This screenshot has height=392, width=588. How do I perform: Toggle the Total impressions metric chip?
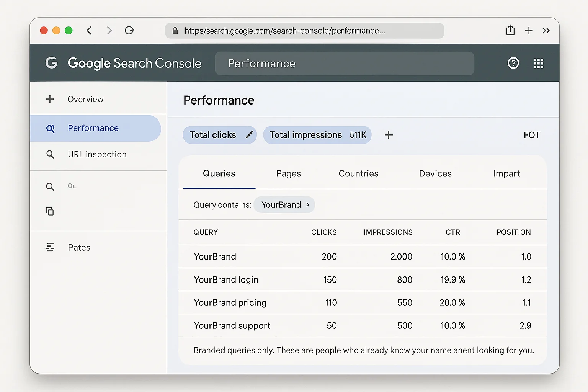click(317, 135)
